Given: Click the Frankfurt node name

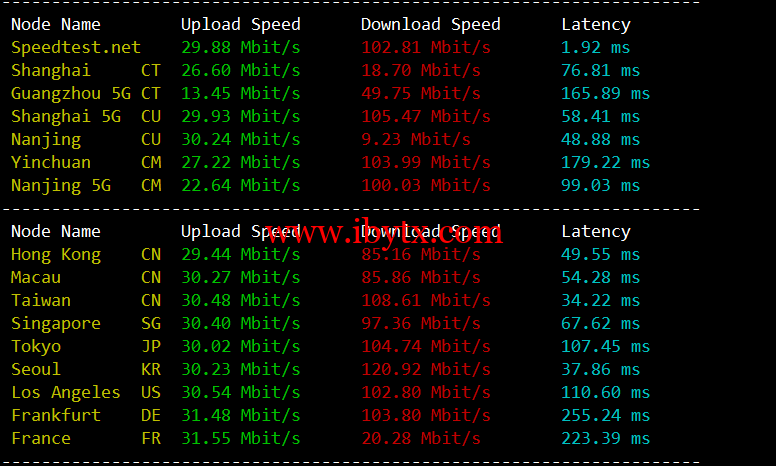Looking at the screenshot, I should click(x=56, y=415).
